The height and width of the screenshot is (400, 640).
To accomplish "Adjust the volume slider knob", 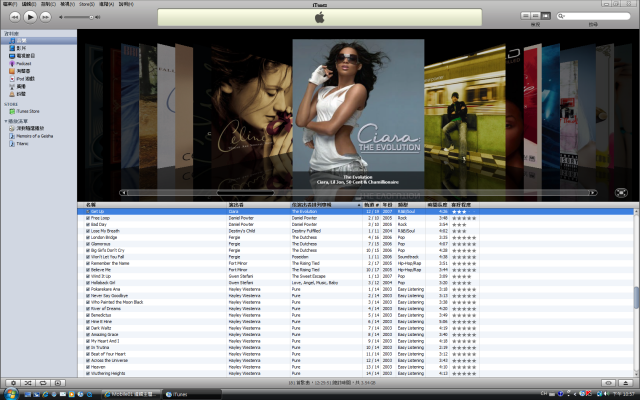I will pos(91,17).
